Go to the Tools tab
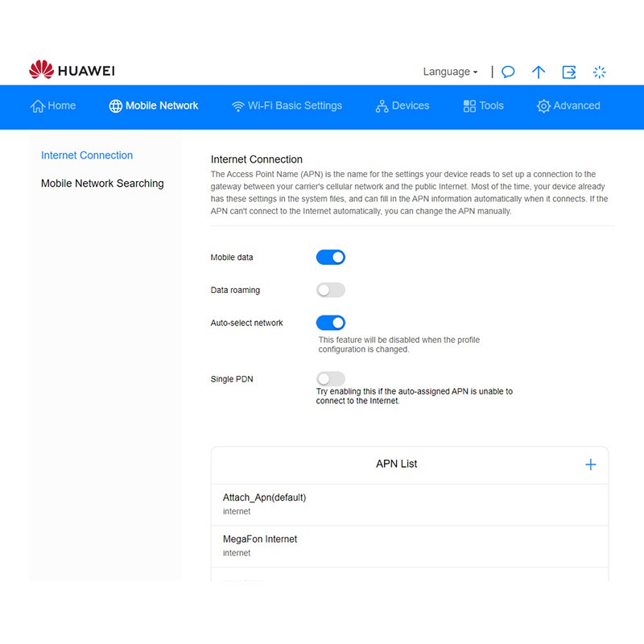Viewport: 644px width, 644px height. click(483, 105)
